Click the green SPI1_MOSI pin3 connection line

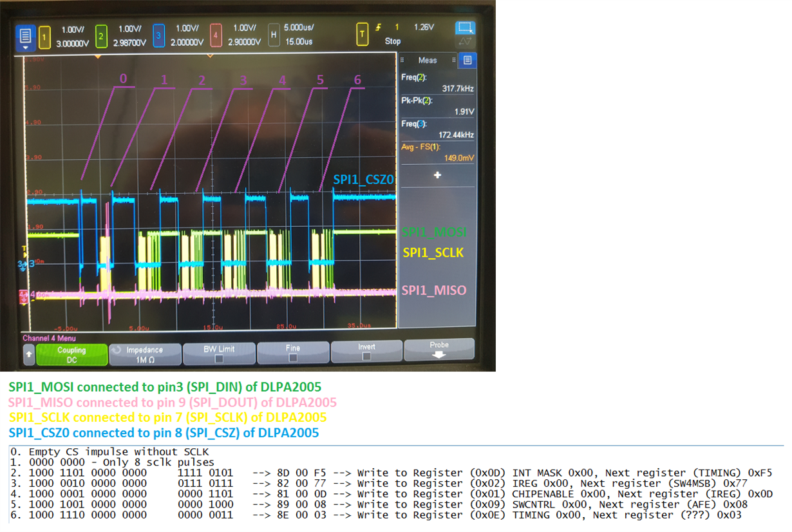click(x=165, y=387)
